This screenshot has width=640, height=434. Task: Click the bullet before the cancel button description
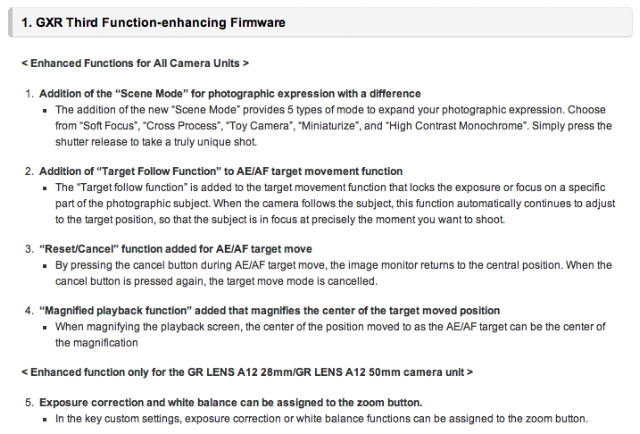click(x=45, y=266)
